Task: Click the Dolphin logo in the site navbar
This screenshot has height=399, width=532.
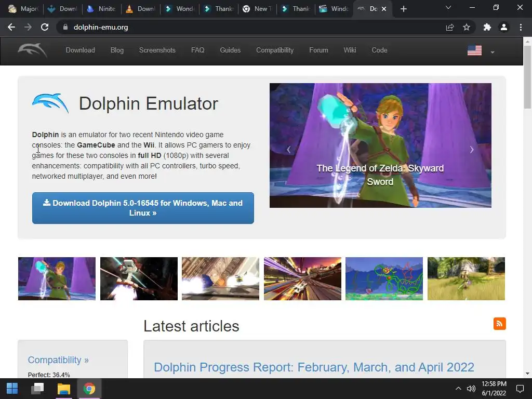Action: coord(33,50)
